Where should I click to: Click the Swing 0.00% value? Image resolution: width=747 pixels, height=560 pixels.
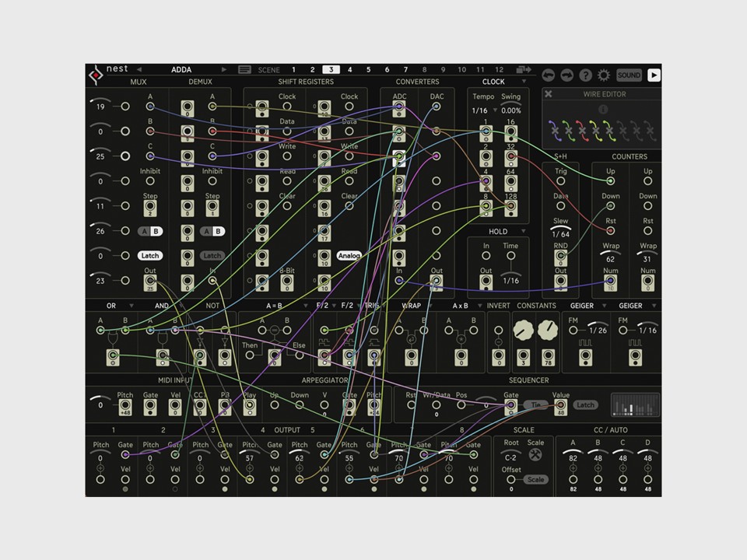coord(510,110)
